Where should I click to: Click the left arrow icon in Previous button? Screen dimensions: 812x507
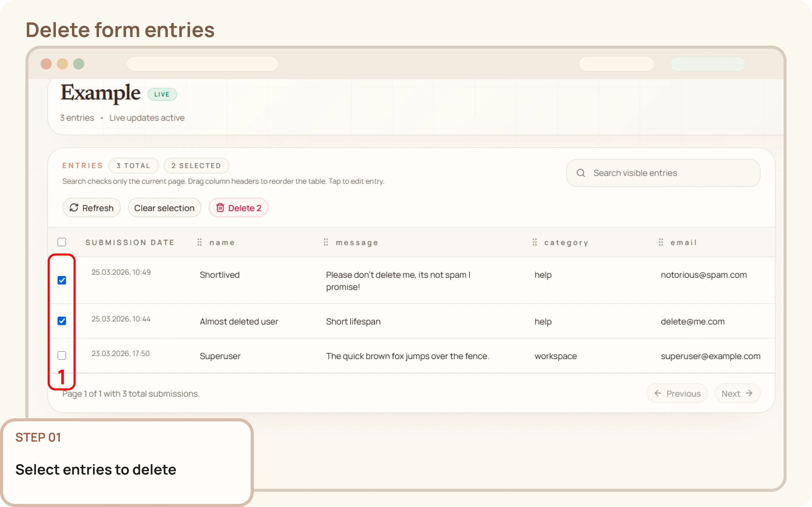[x=658, y=393]
